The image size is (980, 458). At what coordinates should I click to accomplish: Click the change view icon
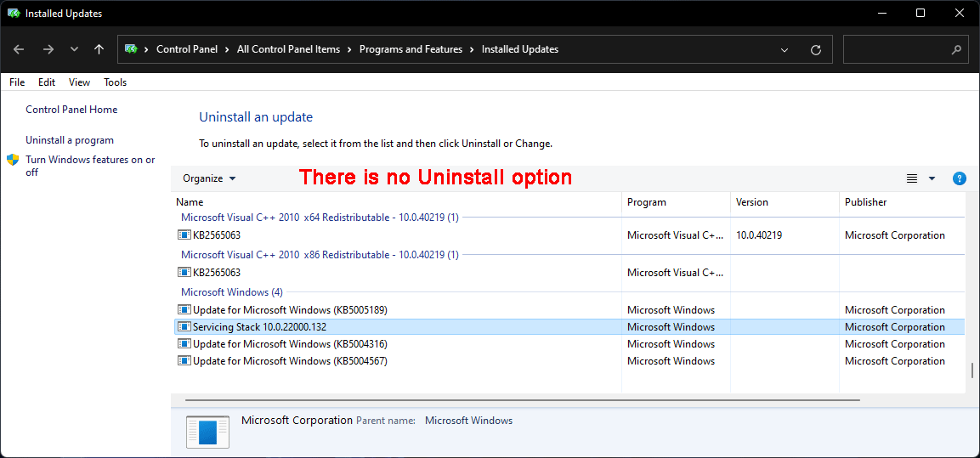pyautogui.click(x=912, y=178)
